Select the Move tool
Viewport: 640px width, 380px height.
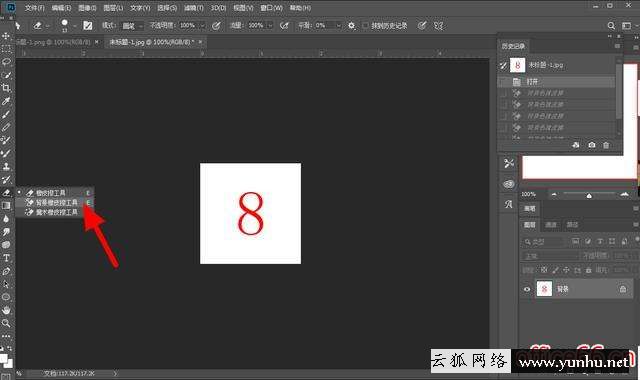coord(6,36)
